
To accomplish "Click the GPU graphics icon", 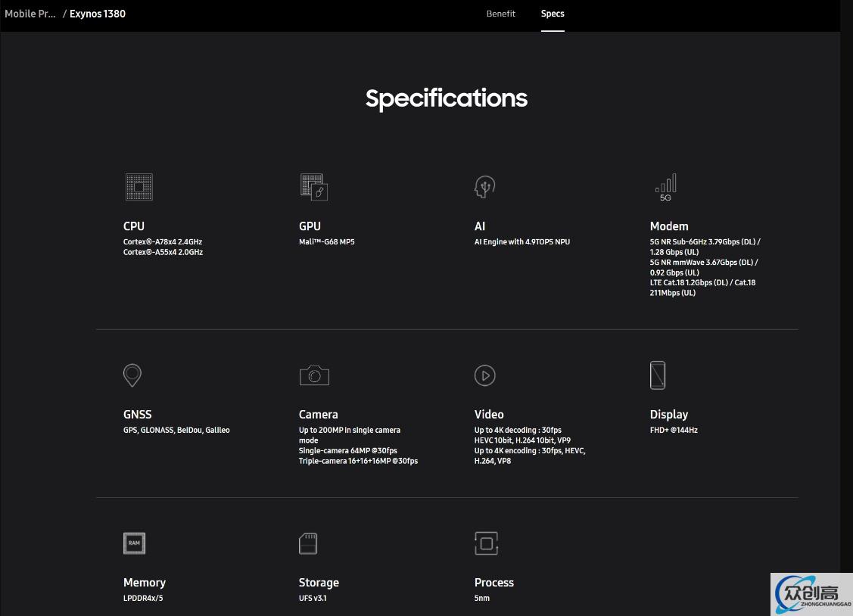I will pos(314,187).
